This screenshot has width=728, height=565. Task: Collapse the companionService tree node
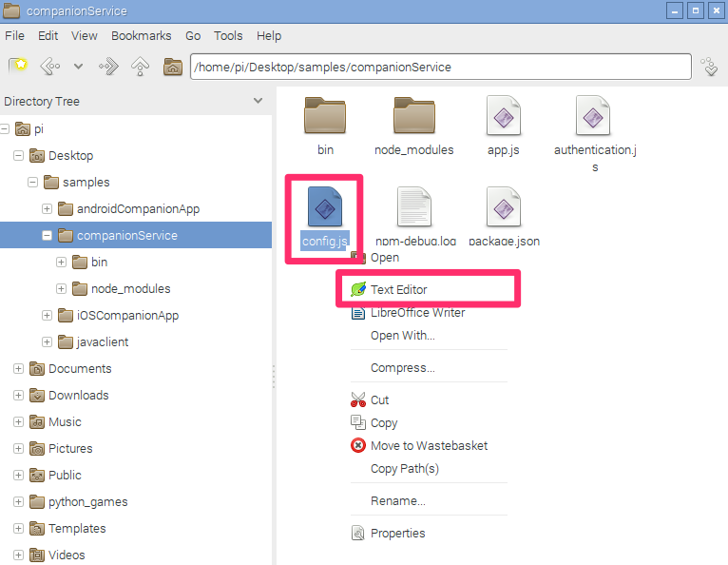(47, 235)
